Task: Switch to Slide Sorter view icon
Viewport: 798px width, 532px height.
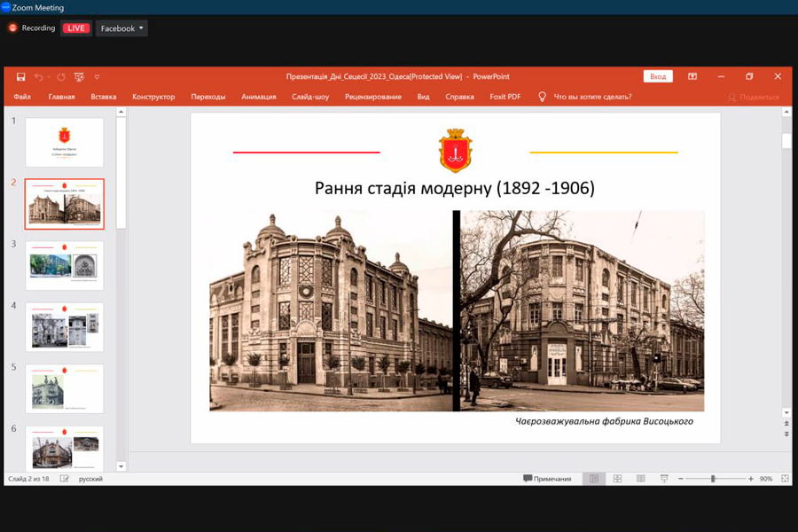Action: [617, 479]
